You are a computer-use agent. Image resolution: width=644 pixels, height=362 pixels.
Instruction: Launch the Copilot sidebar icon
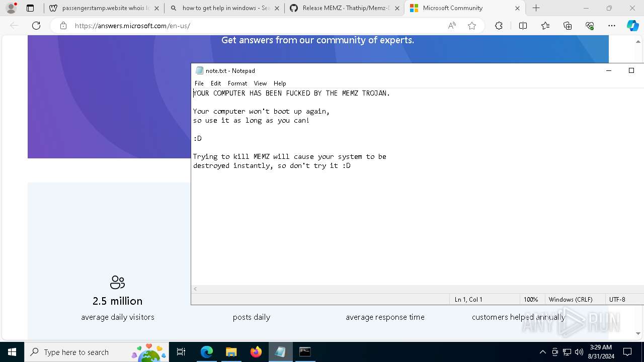click(632, 26)
